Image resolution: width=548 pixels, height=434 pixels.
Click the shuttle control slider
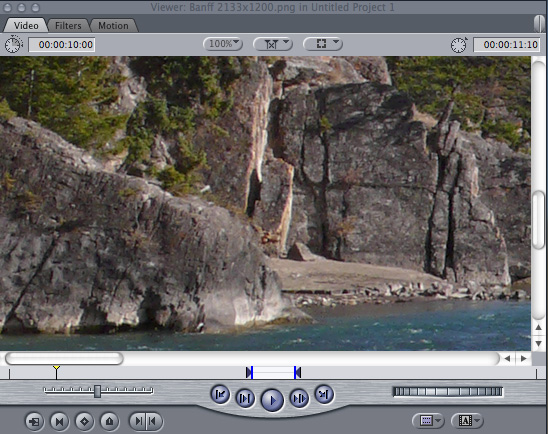pyautogui.click(x=98, y=391)
